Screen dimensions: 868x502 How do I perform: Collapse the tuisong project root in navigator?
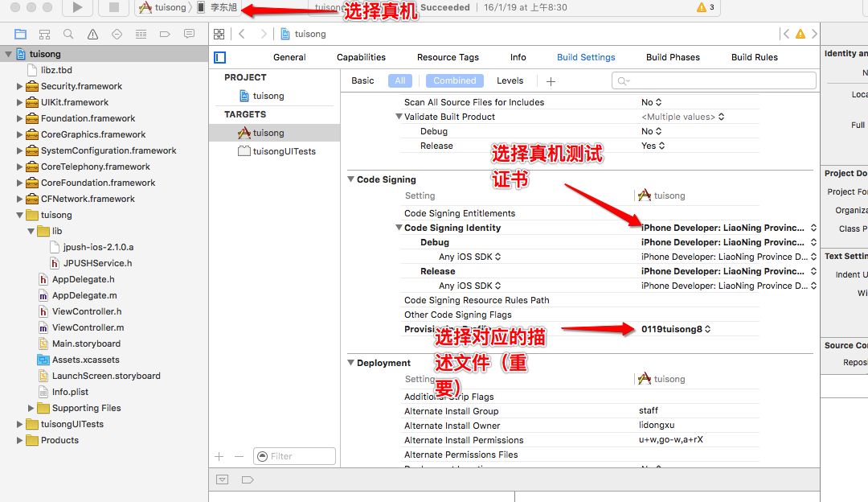[x=8, y=54]
